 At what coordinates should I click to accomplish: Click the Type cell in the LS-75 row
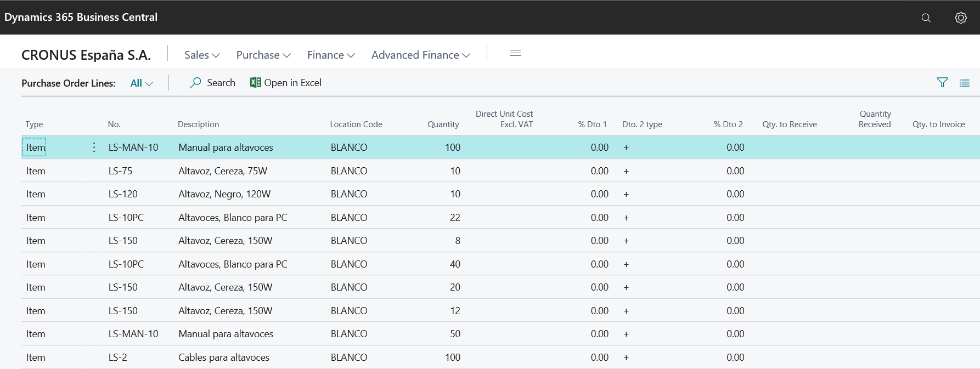[x=36, y=171]
